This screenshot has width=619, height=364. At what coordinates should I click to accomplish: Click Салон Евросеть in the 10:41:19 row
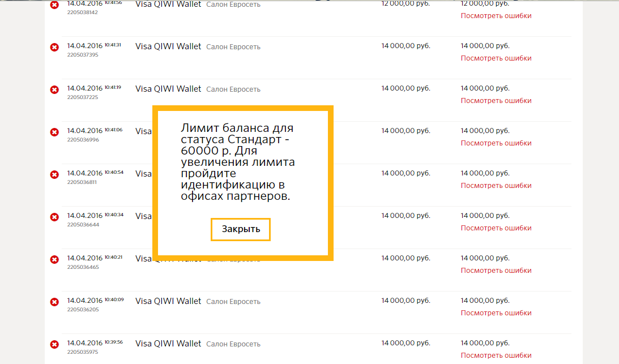coord(233,89)
